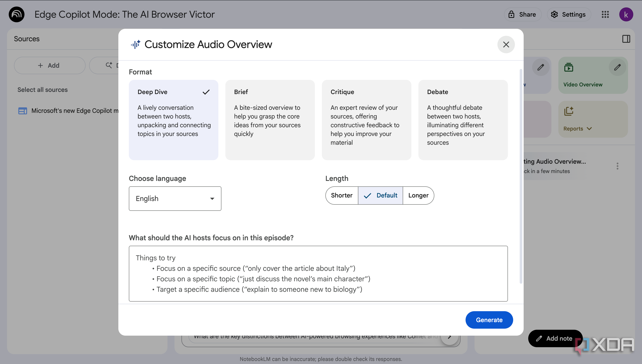
Task: Click the Reports tile icon
Action: (568, 111)
